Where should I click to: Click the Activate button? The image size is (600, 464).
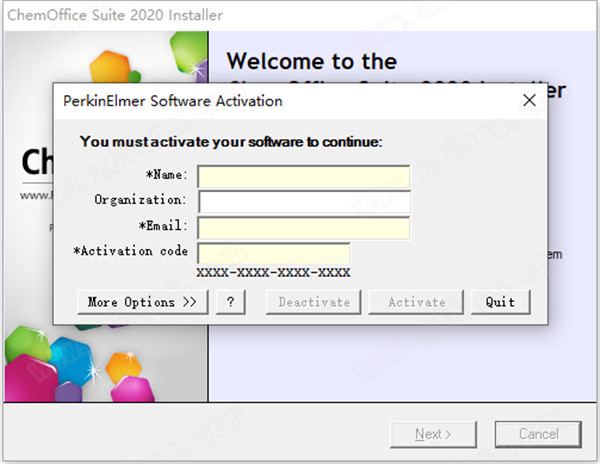pos(416,302)
